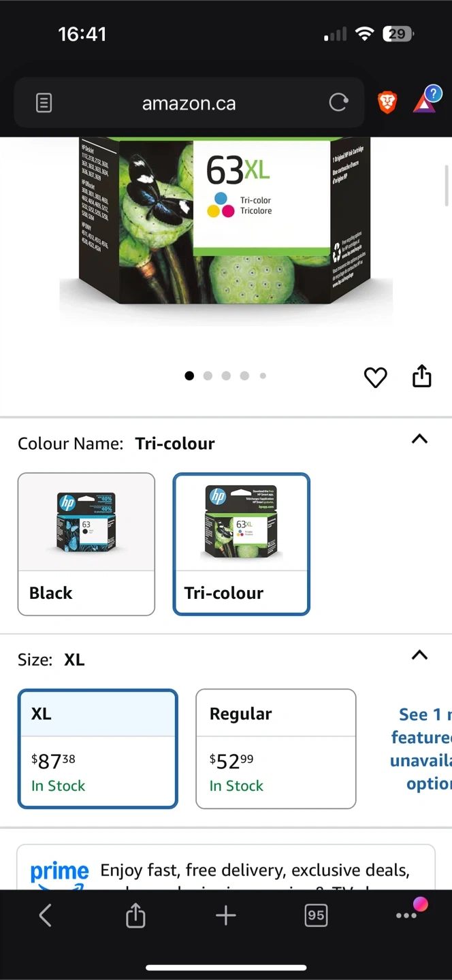Jump to second image carousel dot
452x980 pixels.
[x=208, y=376]
